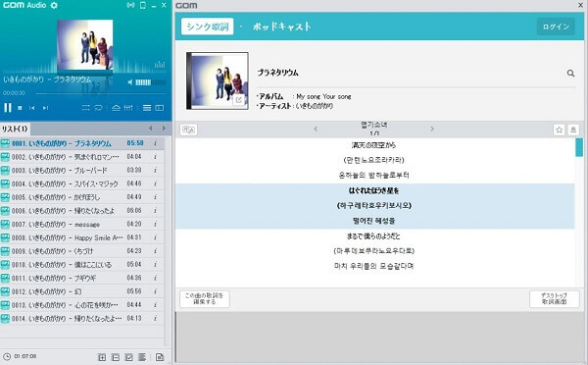The height and width of the screenshot is (365, 588).
Task: Go to previous playlist tab arrow
Action: [x=150, y=129]
